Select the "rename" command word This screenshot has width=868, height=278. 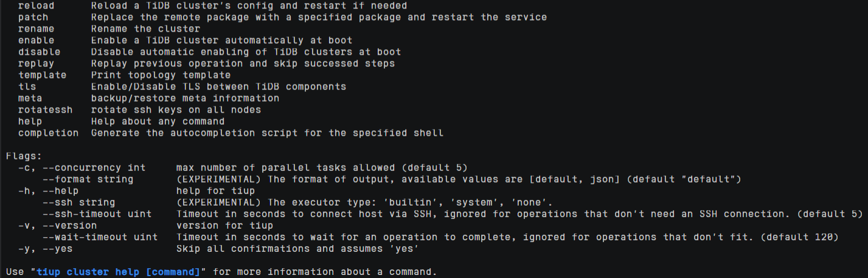click(36, 29)
